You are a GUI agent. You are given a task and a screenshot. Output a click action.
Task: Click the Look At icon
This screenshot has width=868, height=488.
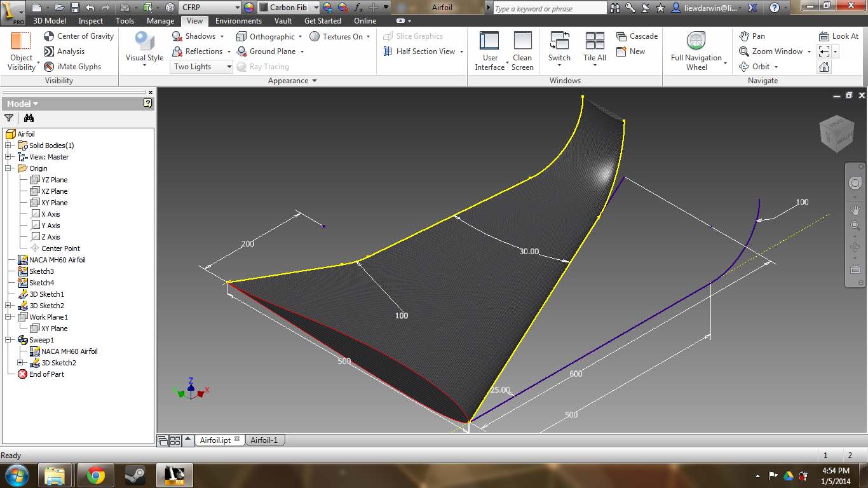[x=839, y=36]
